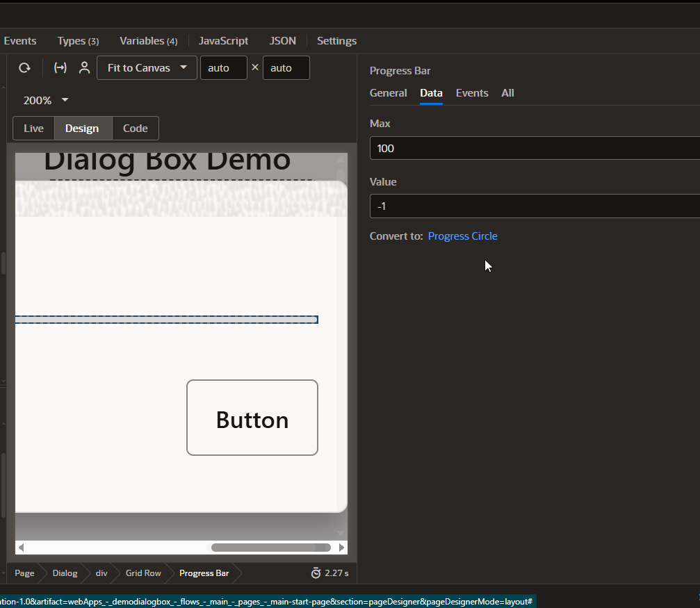The height and width of the screenshot is (608, 700).
Task: Open the 200% zoom dropdown
Action: pyautogui.click(x=46, y=101)
